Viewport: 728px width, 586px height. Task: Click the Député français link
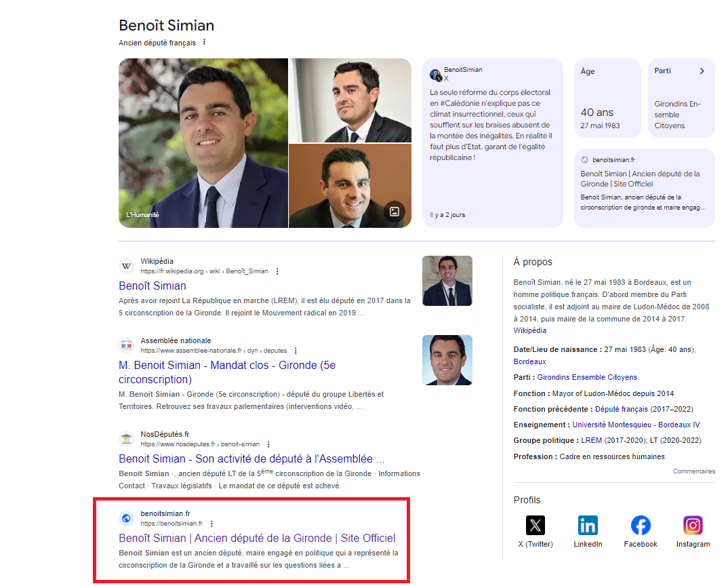point(621,409)
